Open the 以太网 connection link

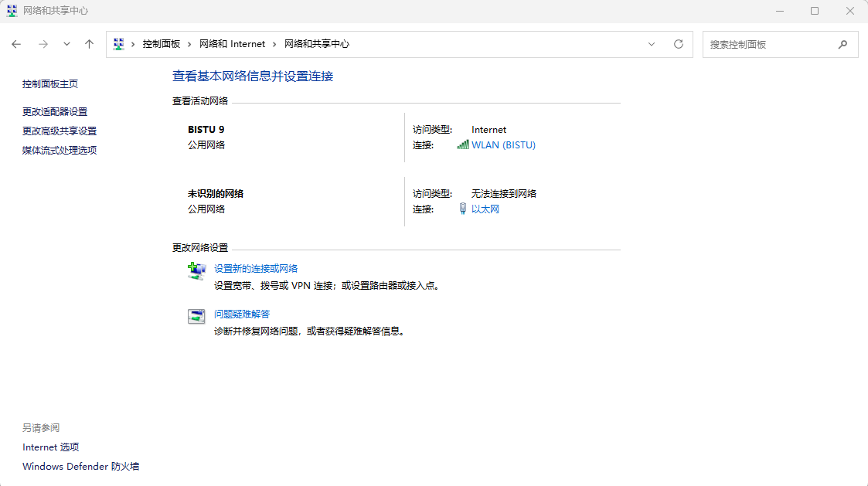(x=485, y=209)
